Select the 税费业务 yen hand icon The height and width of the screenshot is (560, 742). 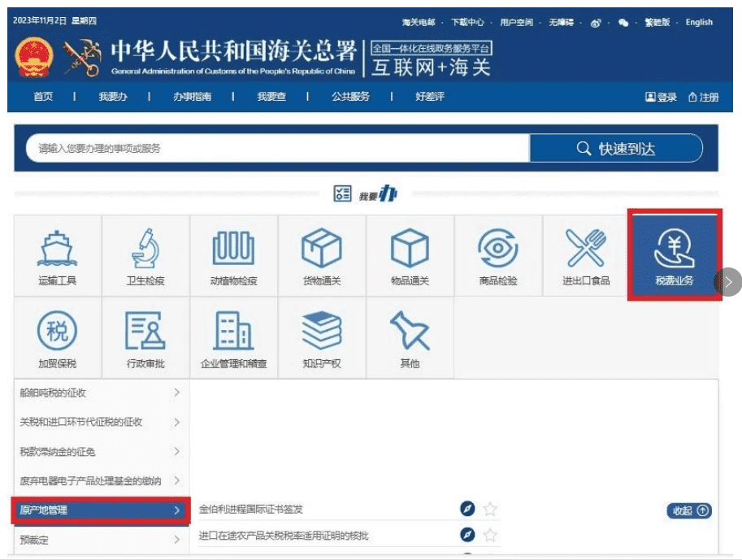pos(675,254)
